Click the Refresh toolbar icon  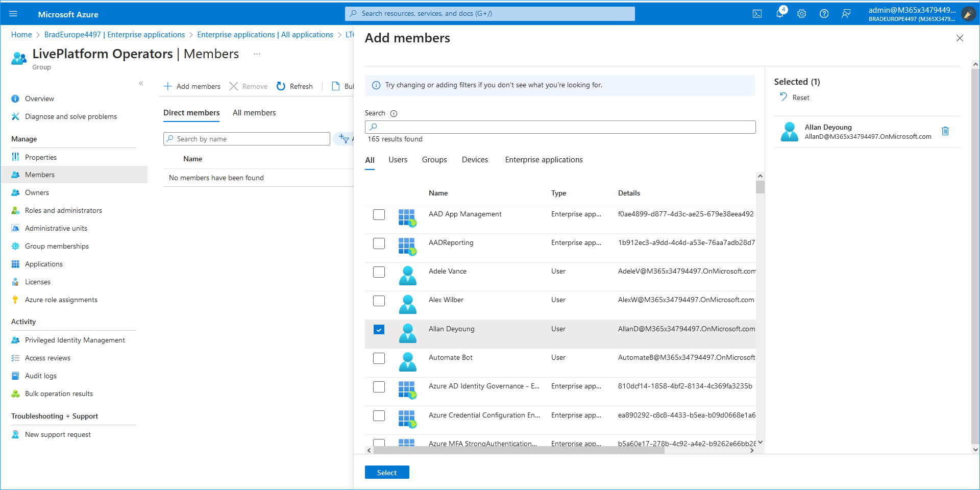(281, 86)
